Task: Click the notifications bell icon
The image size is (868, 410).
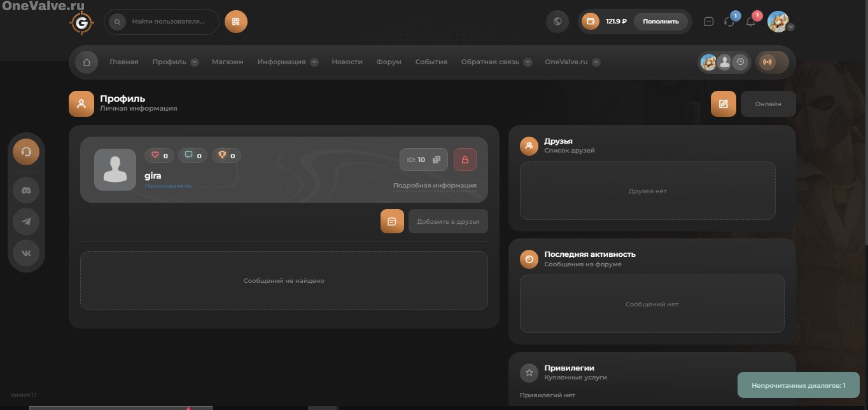Action: tap(751, 22)
